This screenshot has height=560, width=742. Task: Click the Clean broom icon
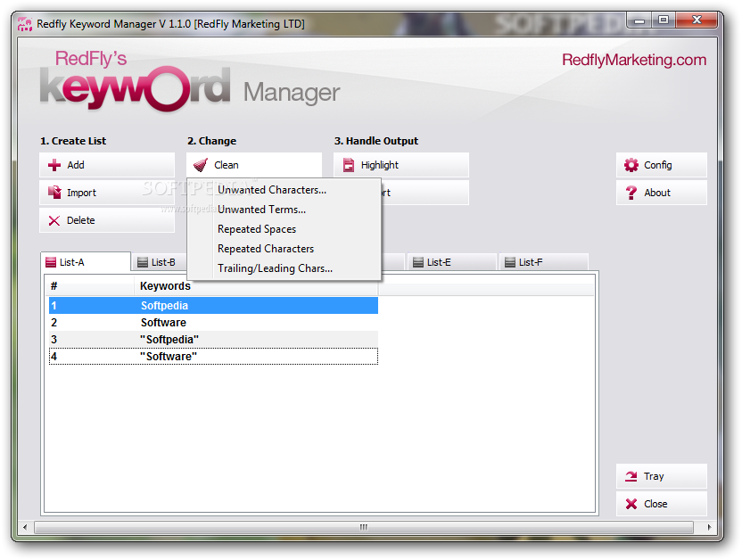(201, 165)
